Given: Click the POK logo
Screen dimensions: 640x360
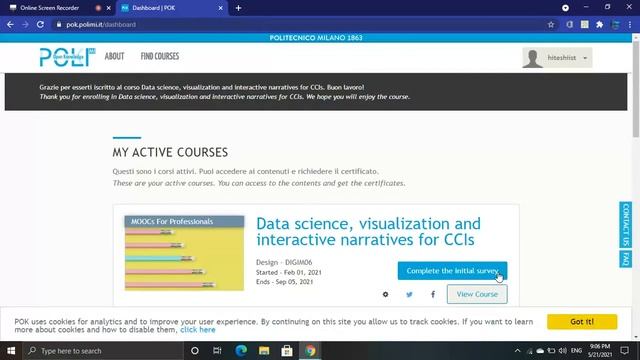Looking at the screenshot, I should click(67, 57).
